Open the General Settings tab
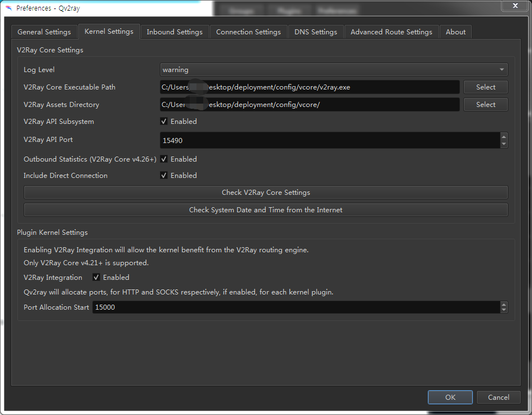Screen dimensions: 532x415 click(x=44, y=32)
